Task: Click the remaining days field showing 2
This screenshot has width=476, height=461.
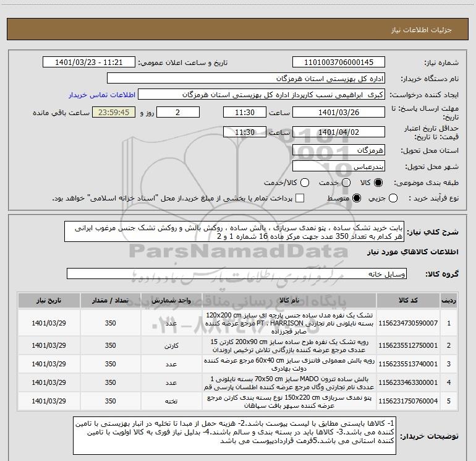Action: [x=178, y=112]
